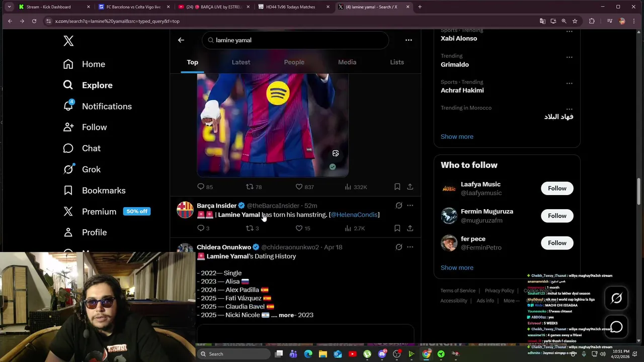Open the Follow item in the sidebar
The width and height of the screenshot is (644, 362).
[85, 127]
